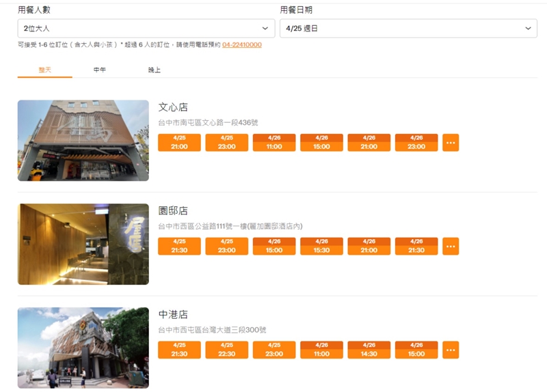Open the 中港店 building photo
Viewport: 547px width, 392px height.
[x=83, y=348]
